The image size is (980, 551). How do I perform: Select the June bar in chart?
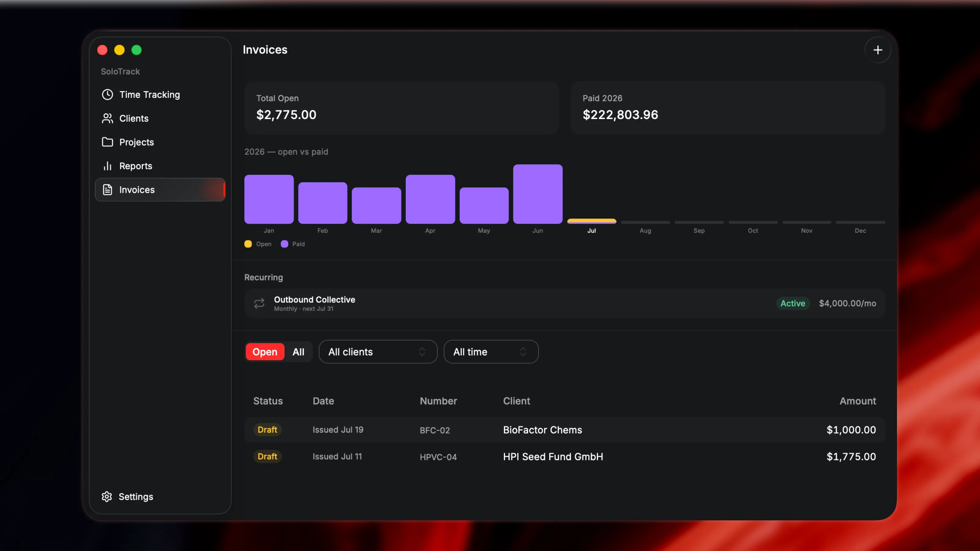537,194
